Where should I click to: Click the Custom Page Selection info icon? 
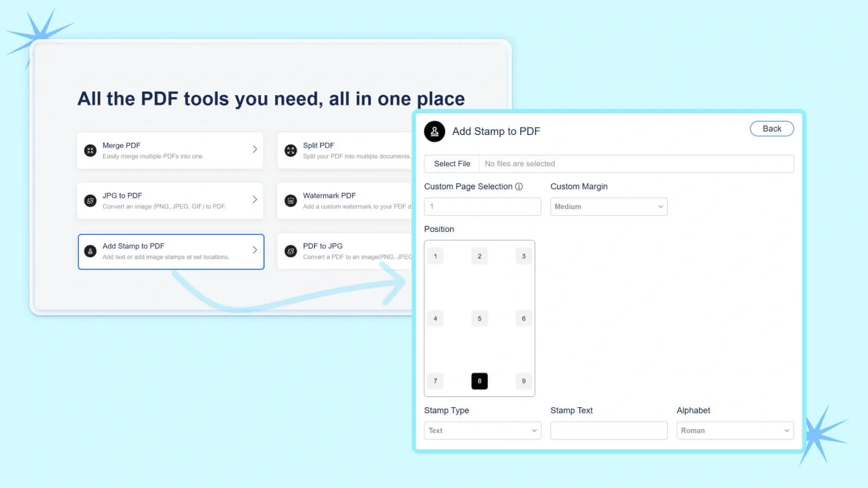point(519,187)
